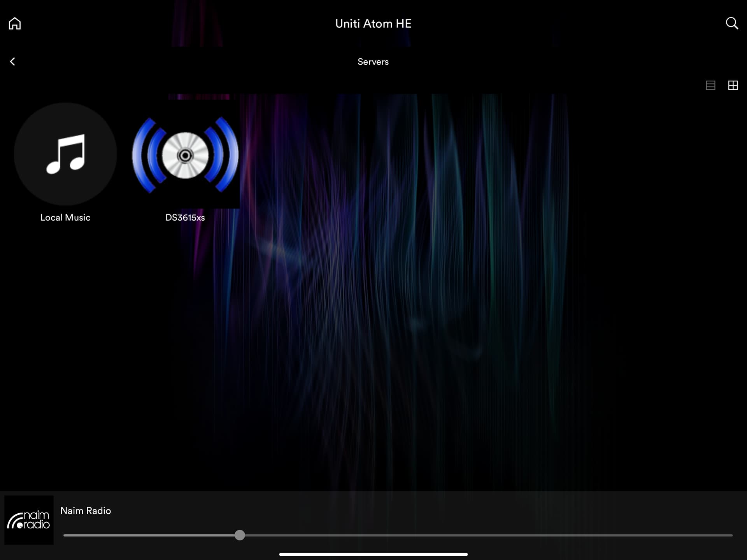Toggle list display mode for Servers
This screenshot has width=747, height=560.
point(710,85)
